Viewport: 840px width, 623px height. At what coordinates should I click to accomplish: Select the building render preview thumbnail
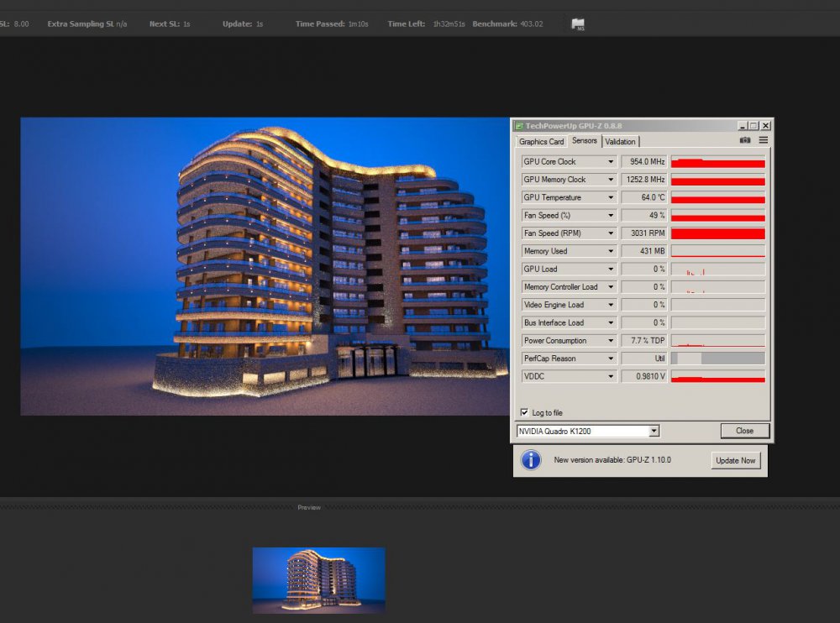(x=318, y=579)
